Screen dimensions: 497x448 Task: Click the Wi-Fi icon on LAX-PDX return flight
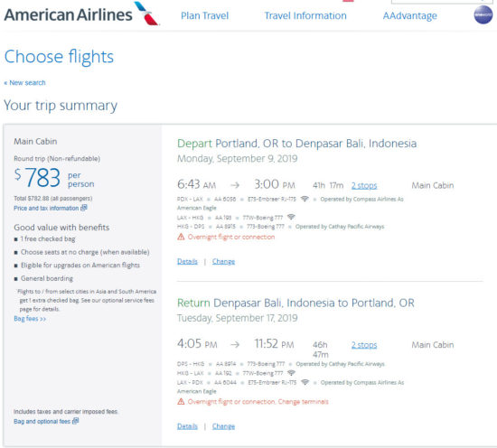coord(305,382)
